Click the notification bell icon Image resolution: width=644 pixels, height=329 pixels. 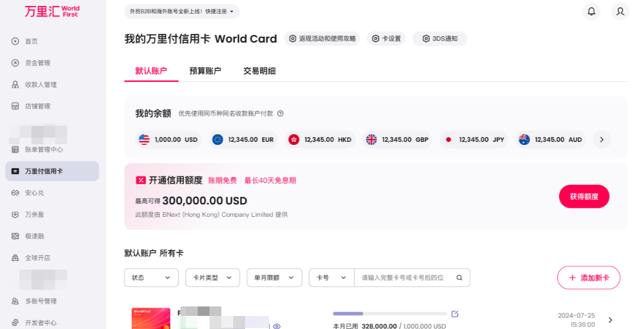click(x=591, y=11)
